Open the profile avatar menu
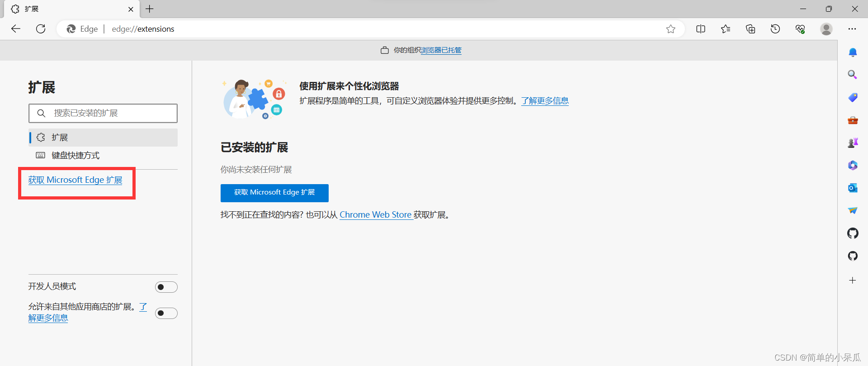Screen dimensions: 868x366 [826, 29]
